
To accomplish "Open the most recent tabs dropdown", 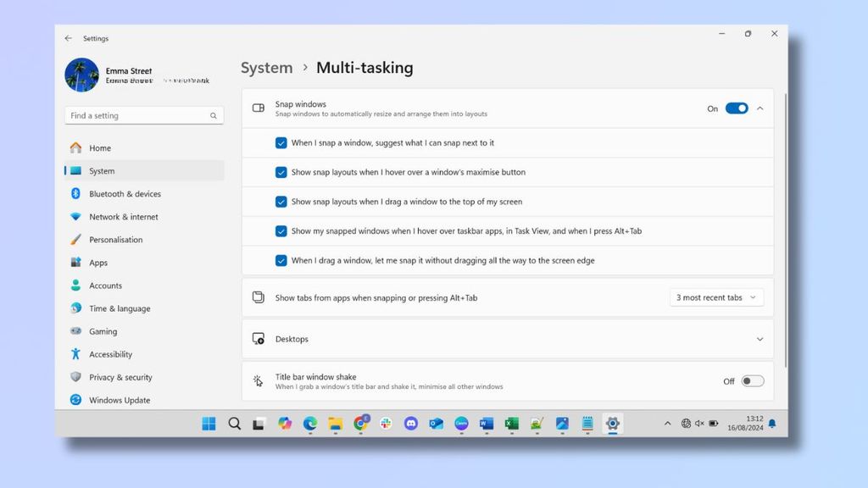I will [x=716, y=297].
